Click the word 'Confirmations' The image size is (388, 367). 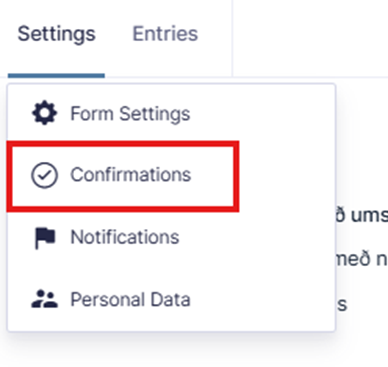pos(131,175)
